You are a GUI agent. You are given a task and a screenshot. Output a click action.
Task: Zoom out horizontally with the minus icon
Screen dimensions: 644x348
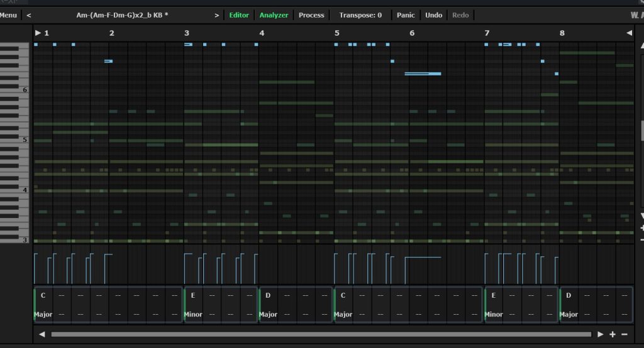click(x=625, y=334)
